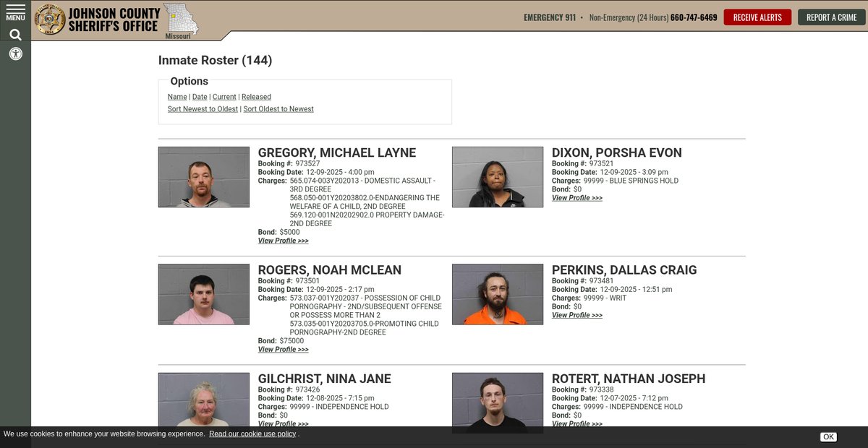Image resolution: width=868 pixels, height=448 pixels.
Task: Click the non-emergency number 660-747-6469
Action: tap(694, 17)
